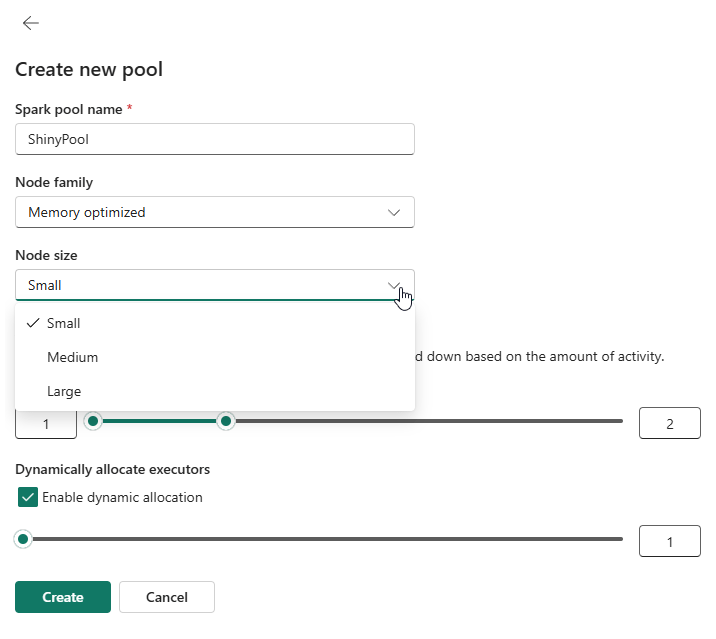Click the left handle of autoscale slider
This screenshot has width=716, height=639.
point(94,421)
